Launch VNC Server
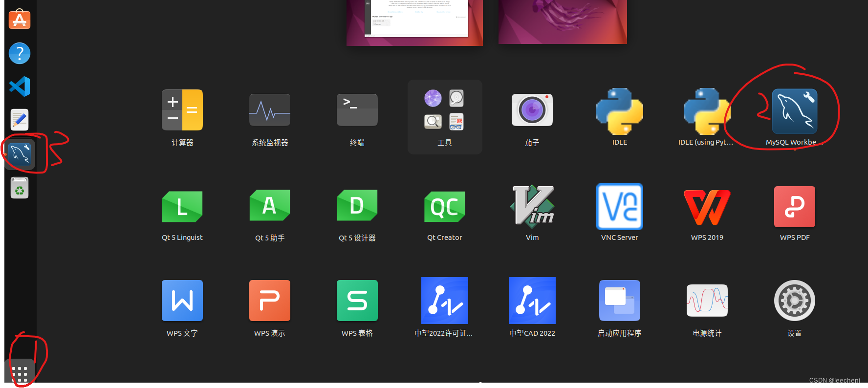The height and width of the screenshot is (388, 868). (x=620, y=207)
